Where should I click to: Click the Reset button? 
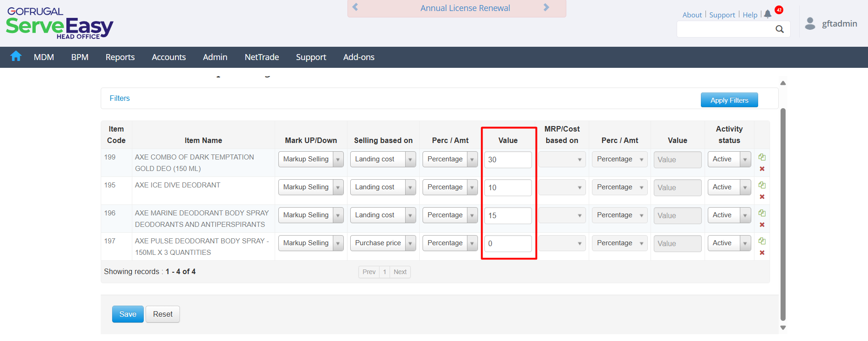click(163, 314)
